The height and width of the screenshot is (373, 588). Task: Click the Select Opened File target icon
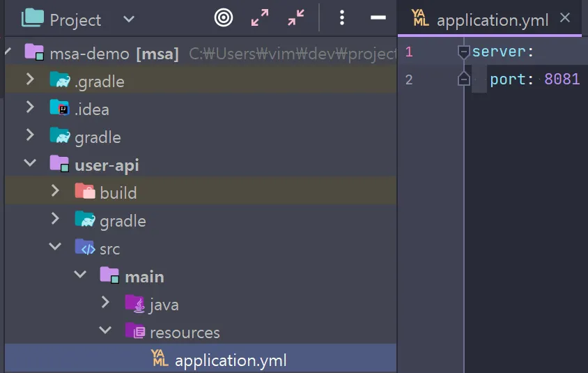pyautogui.click(x=224, y=18)
